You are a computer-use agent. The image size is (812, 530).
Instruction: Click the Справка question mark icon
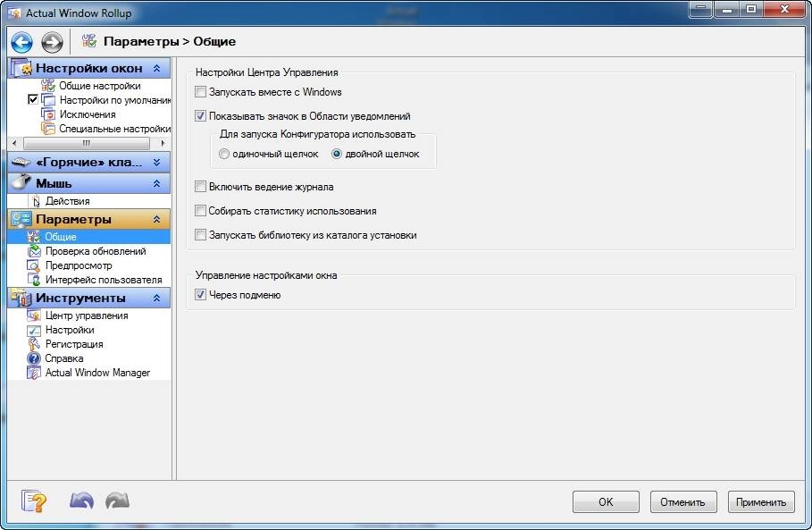pos(34,358)
